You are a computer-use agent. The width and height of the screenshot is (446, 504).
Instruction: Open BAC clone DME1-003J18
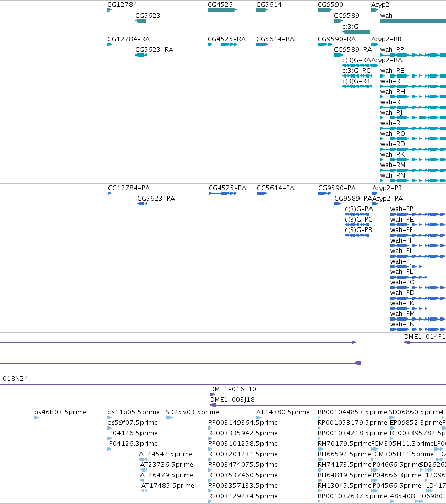coord(232,400)
